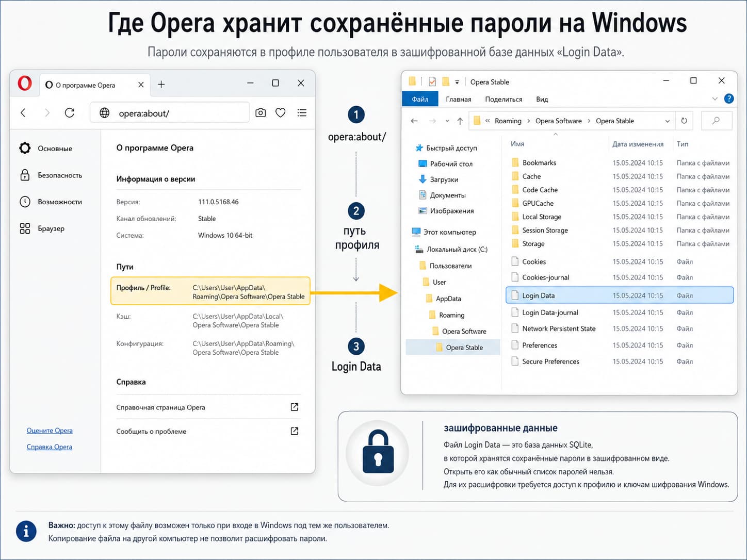Sort files by 'Имя' column header
Screen dimensions: 747x560
tap(517, 144)
